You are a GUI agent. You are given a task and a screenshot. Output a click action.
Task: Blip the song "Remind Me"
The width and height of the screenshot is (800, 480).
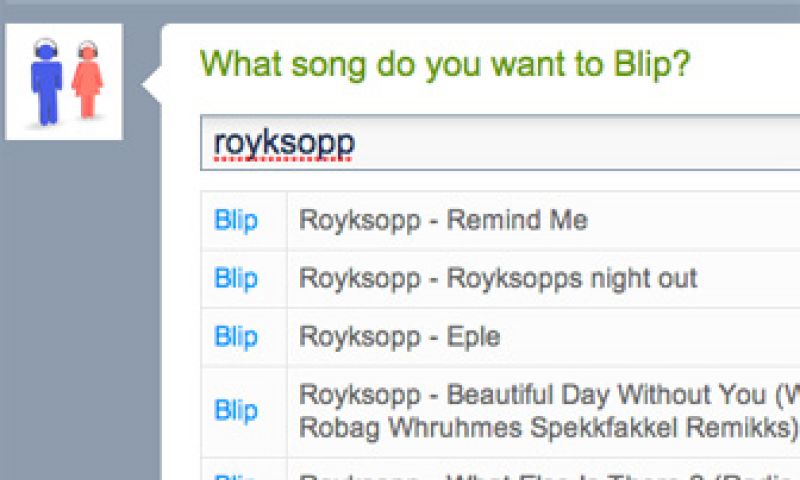pos(236,220)
